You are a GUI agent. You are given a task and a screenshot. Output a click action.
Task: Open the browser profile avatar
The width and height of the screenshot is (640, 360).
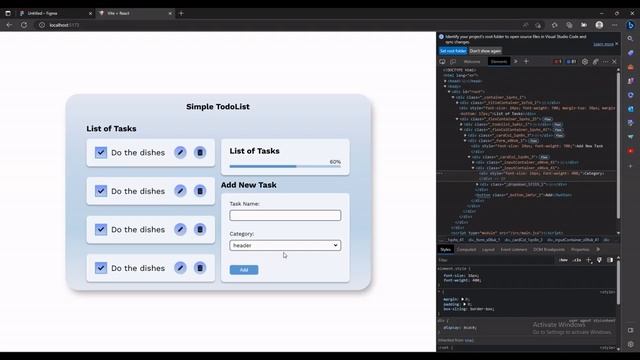pyautogui.click(x=599, y=25)
